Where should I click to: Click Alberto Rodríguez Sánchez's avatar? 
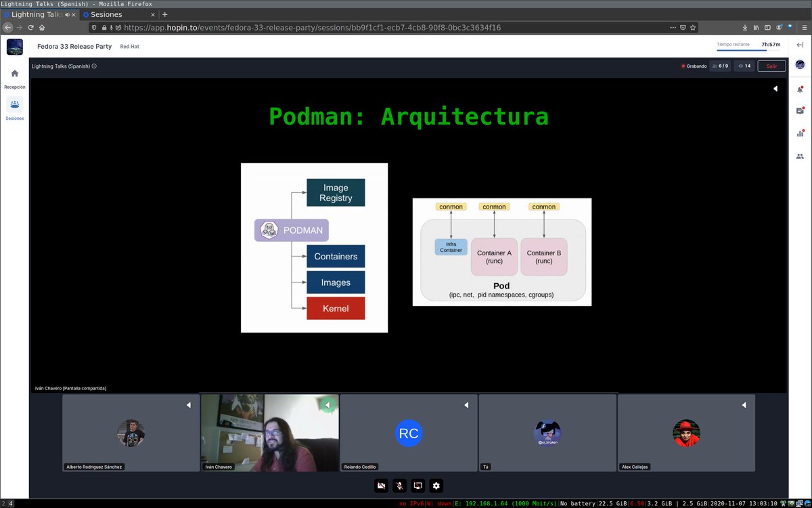point(131,433)
